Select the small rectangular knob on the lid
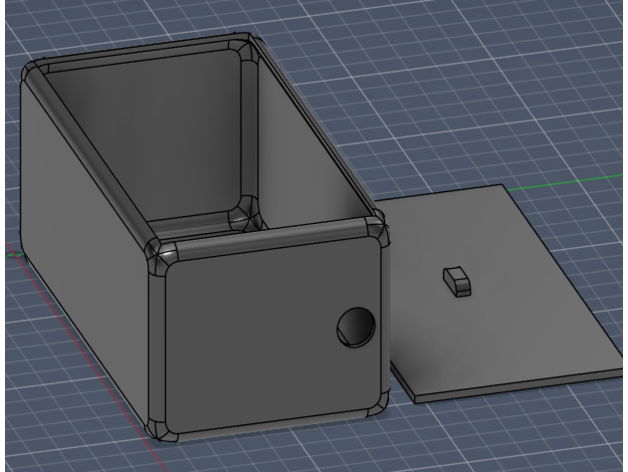Screen dimensions: 628x472 (x=457, y=281)
